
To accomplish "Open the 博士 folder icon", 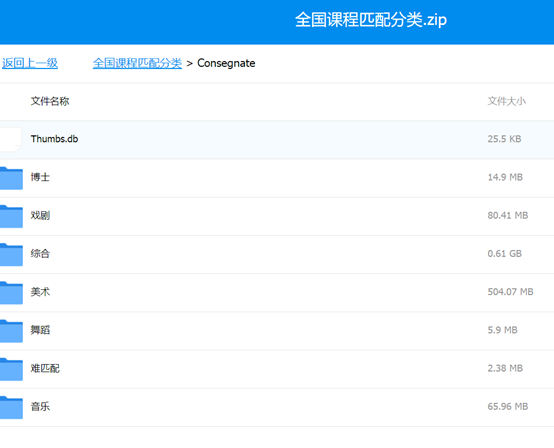I will [x=11, y=178].
